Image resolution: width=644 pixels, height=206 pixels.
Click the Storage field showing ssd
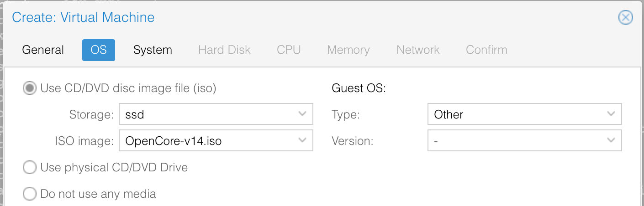click(206, 114)
